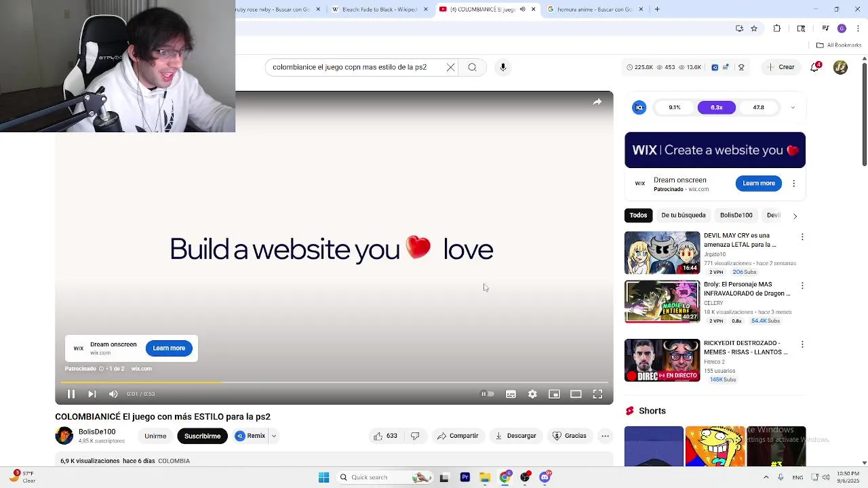Open BolisDe100 channel avatar
The height and width of the screenshot is (488, 868).
(x=64, y=436)
